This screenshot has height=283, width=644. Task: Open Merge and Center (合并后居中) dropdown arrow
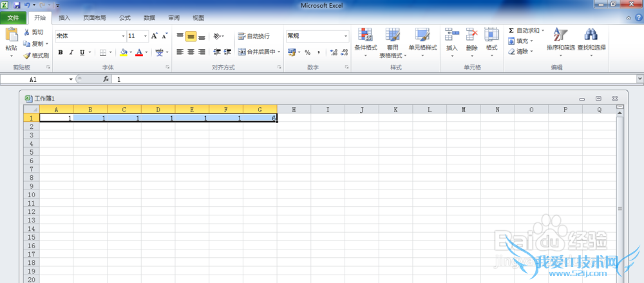[x=279, y=52]
